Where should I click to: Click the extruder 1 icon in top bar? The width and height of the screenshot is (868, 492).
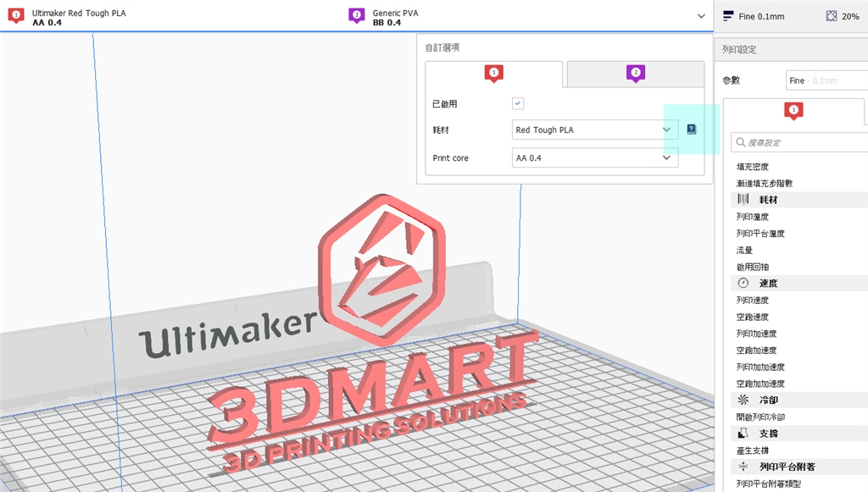click(x=16, y=16)
